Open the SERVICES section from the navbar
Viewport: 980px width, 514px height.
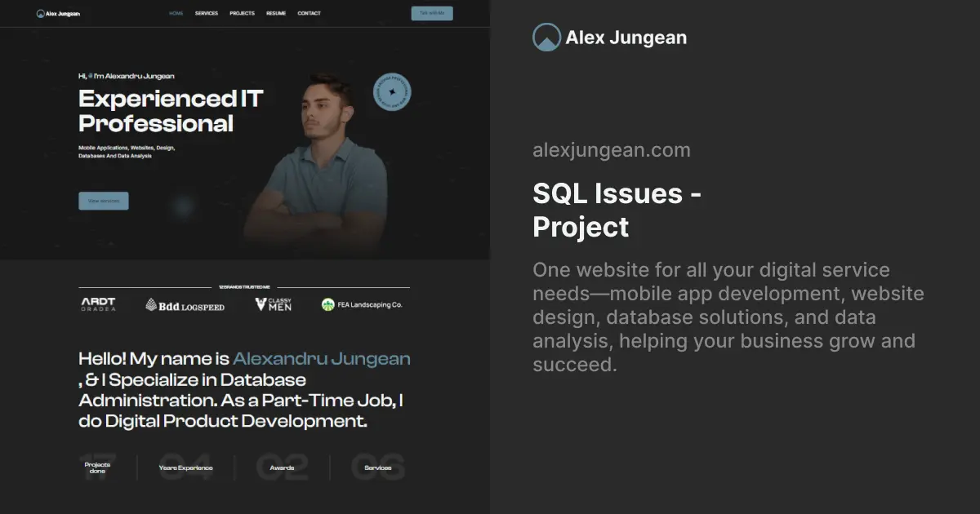[207, 13]
